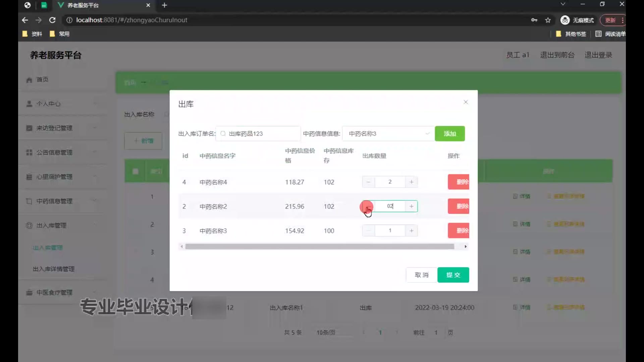Viewport: 644px width, 362px height.
Task: Delete the 中药名称3 row
Action: (459, 231)
